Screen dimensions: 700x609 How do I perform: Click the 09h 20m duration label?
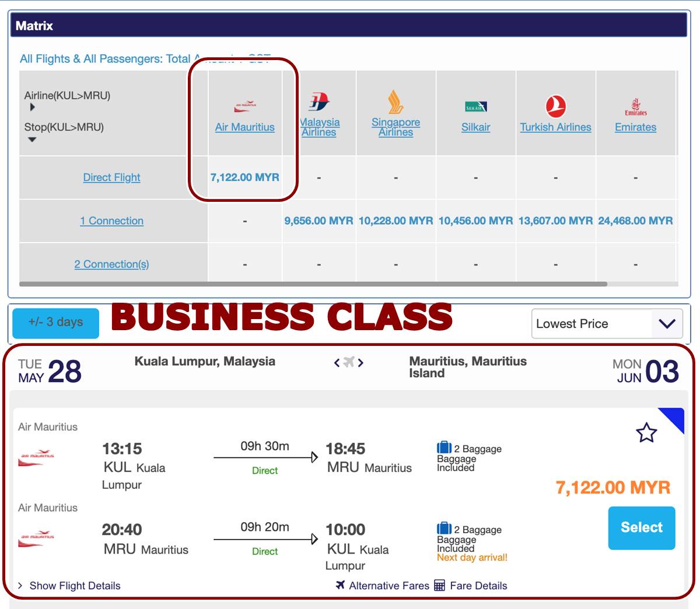[265, 527]
